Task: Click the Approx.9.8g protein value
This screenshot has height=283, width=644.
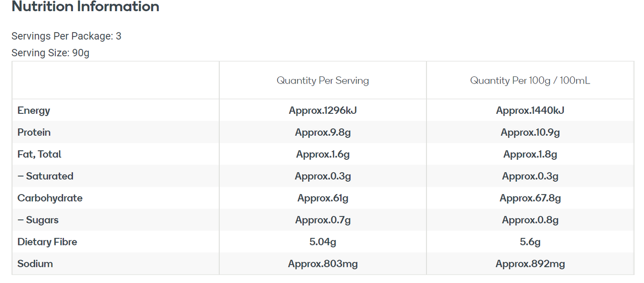Action: click(323, 132)
